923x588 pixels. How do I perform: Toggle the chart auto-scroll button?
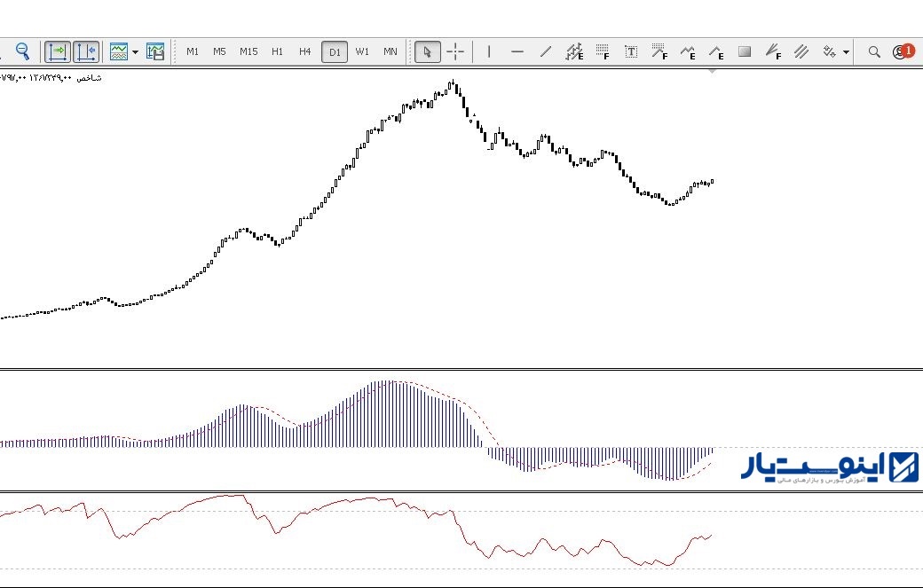(x=58, y=51)
